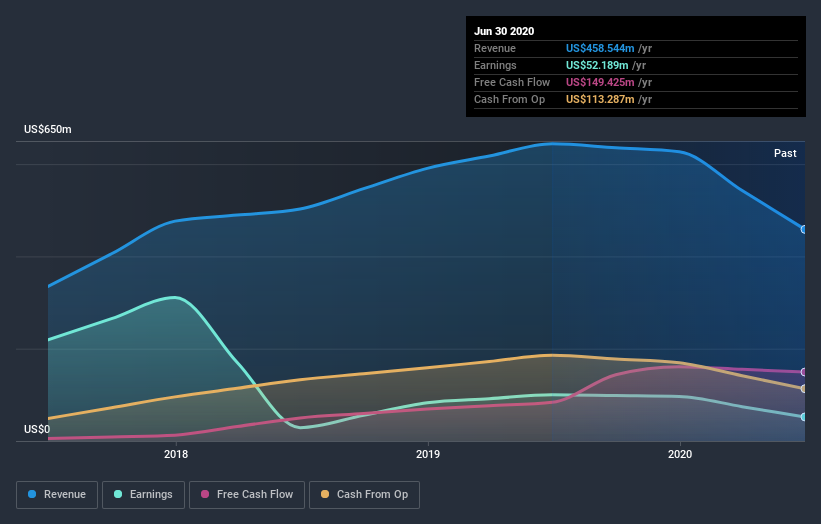
Task: Click the Cash From Op endpoint marker
Action: 804,389
